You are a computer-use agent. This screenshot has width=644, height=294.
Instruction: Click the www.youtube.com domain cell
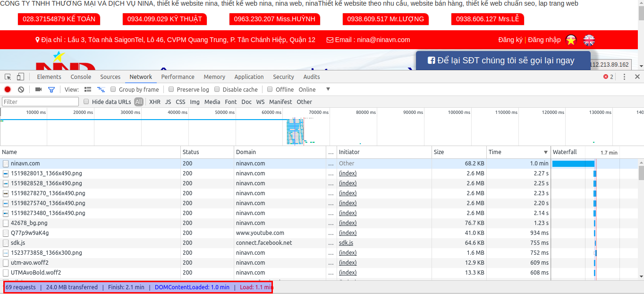click(280, 233)
